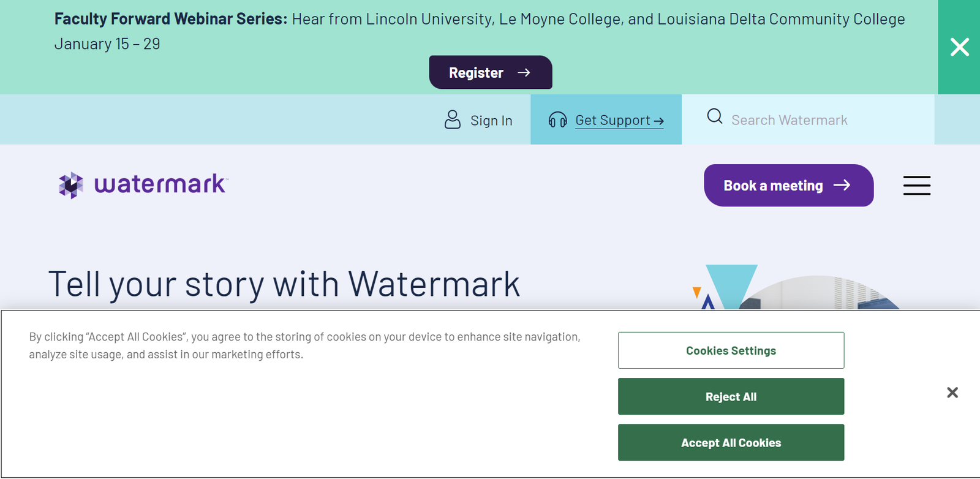Close the cookie consent banner with X

[x=952, y=393]
